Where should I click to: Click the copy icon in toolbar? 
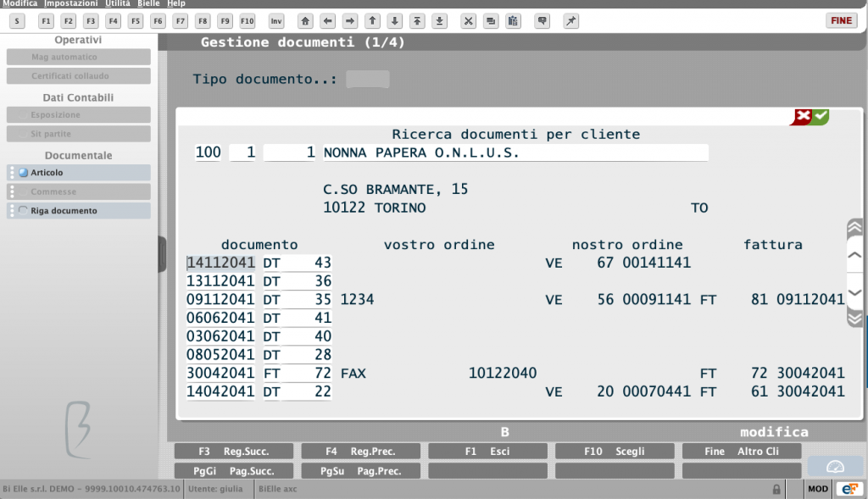(491, 21)
